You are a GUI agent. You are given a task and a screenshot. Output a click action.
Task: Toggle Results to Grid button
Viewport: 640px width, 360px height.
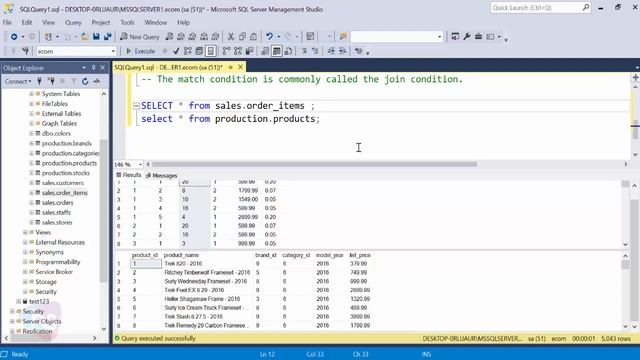(276, 51)
